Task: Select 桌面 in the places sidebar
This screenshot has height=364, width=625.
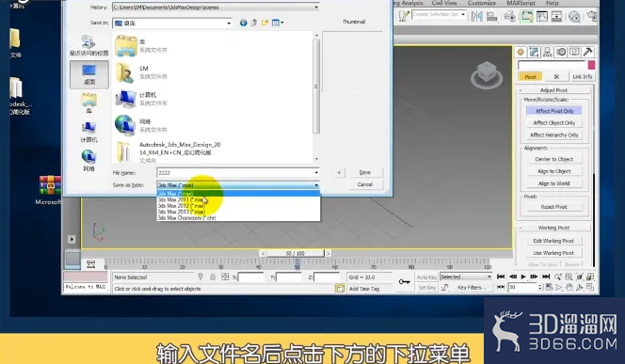Action: pyautogui.click(x=88, y=74)
